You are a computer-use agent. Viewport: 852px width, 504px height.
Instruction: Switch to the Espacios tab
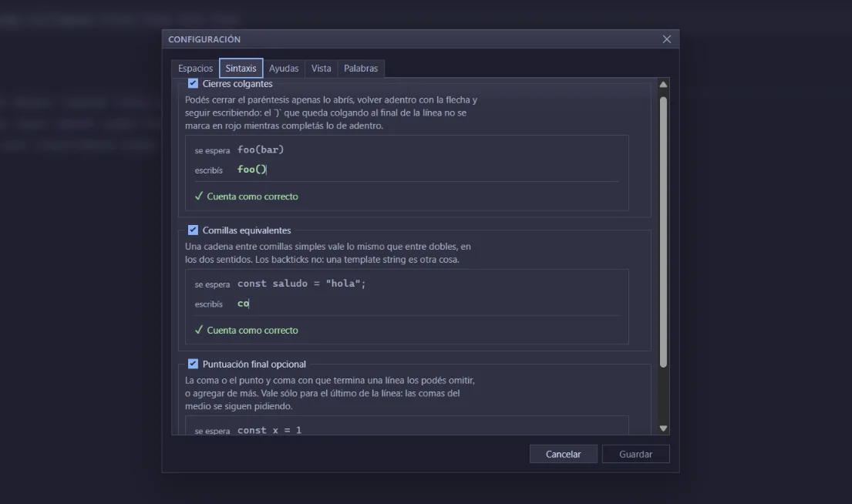[x=196, y=69]
